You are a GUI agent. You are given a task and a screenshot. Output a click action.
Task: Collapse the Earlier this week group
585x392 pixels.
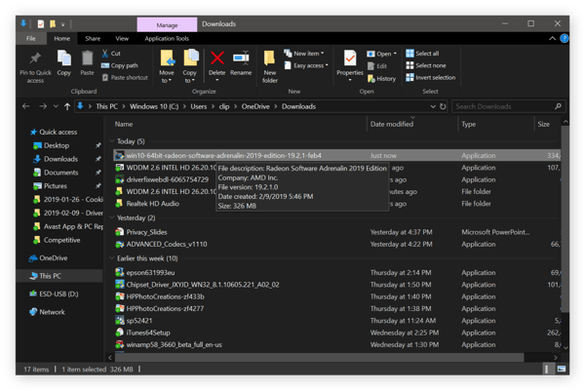click(x=119, y=258)
